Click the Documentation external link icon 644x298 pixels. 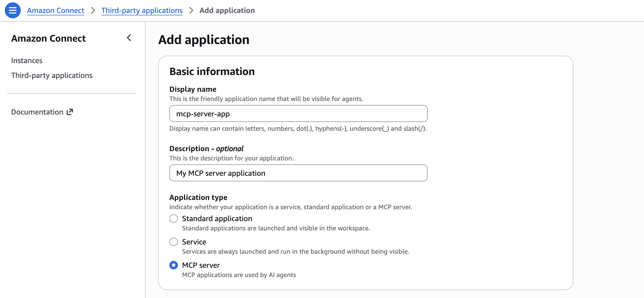pyautogui.click(x=69, y=112)
